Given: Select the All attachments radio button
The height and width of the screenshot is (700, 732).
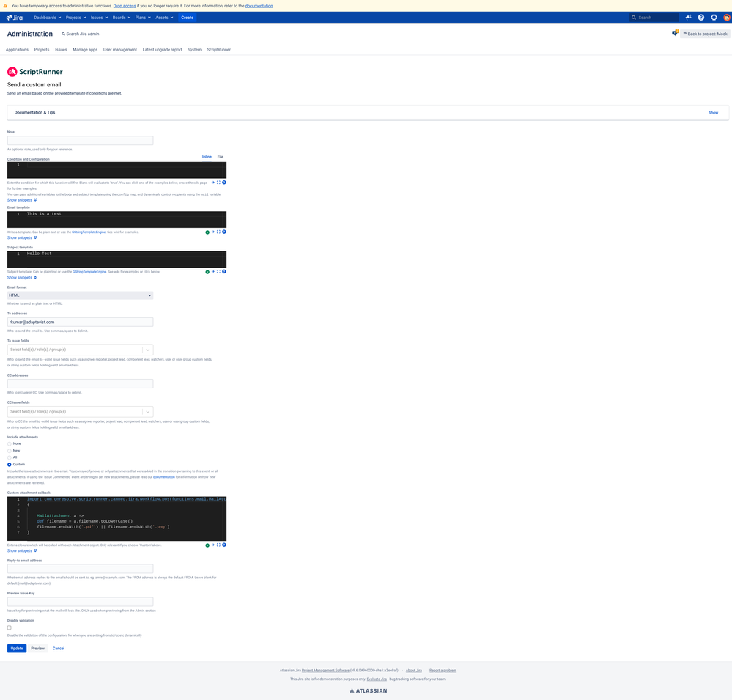Looking at the screenshot, I should click(10, 457).
